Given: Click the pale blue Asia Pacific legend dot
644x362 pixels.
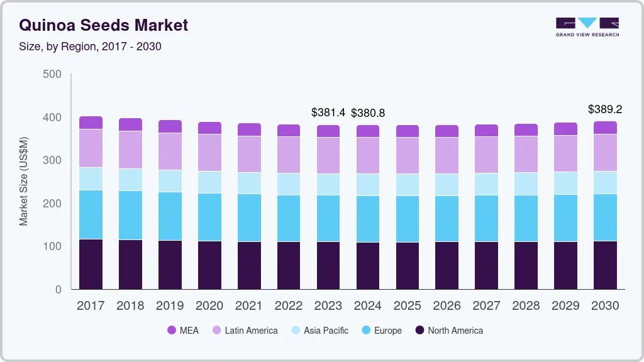Looking at the screenshot, I should (x=294, y=331).
